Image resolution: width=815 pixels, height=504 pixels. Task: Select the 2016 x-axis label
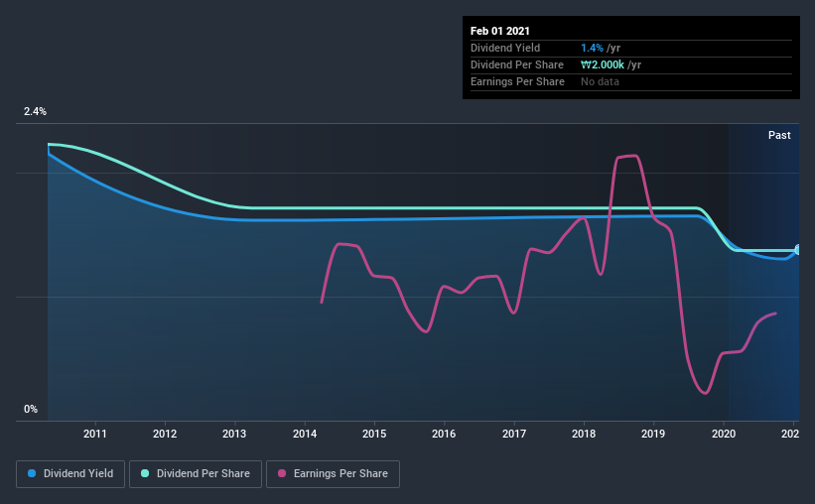pos(444,434)
